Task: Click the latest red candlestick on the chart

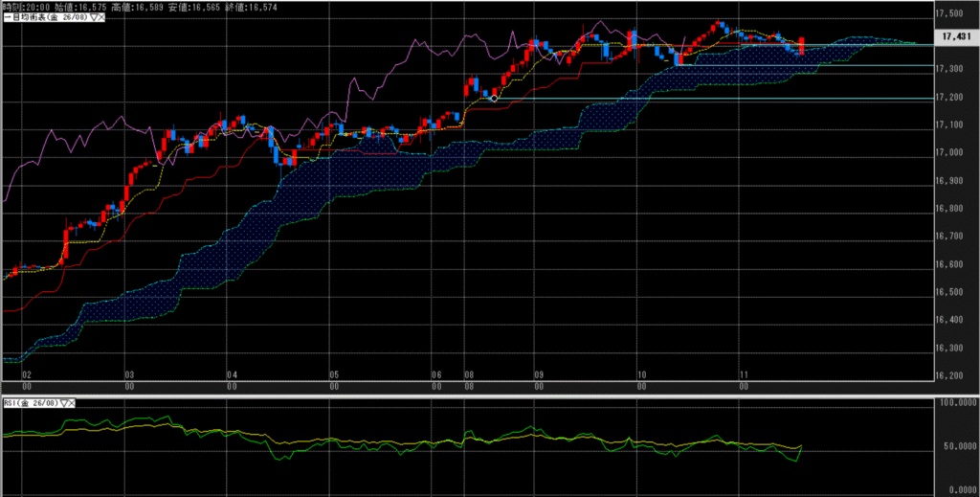Action: coord(800,46)
